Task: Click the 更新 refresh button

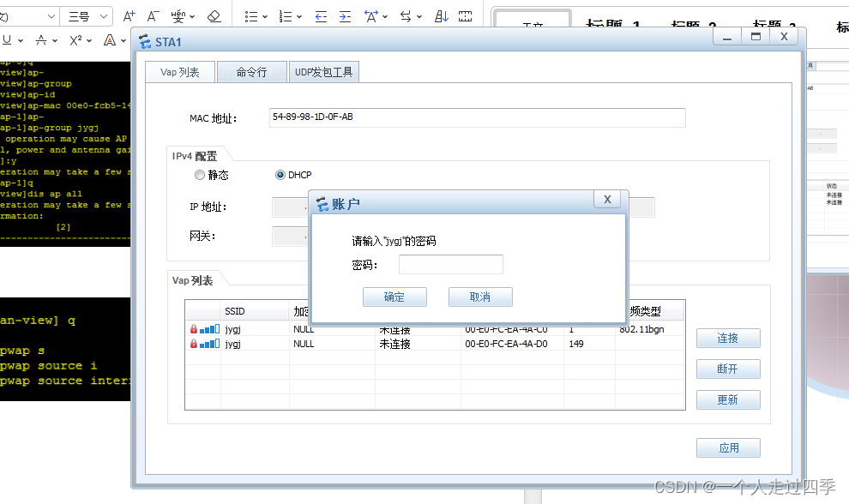Action: [x=728, y=400]
